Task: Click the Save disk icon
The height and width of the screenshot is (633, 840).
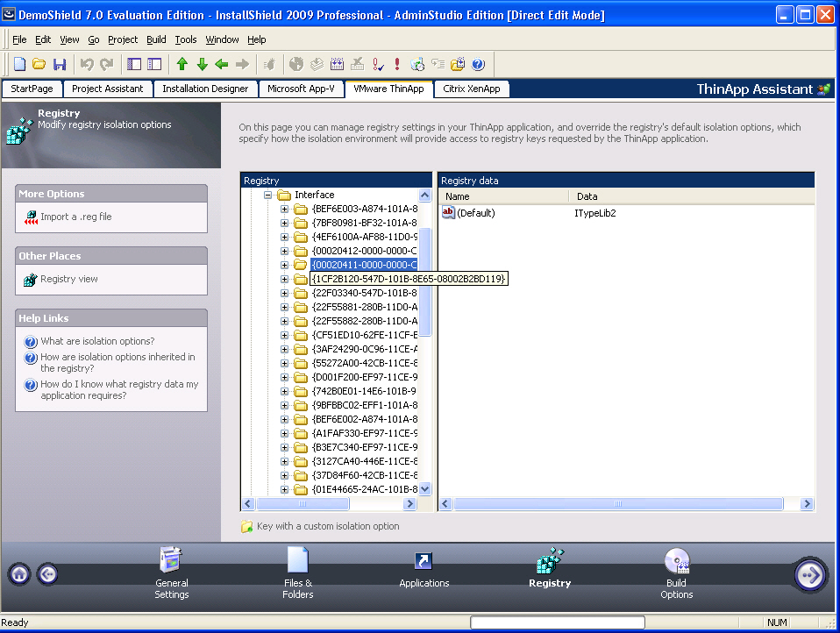Action: tap(60, 64)
